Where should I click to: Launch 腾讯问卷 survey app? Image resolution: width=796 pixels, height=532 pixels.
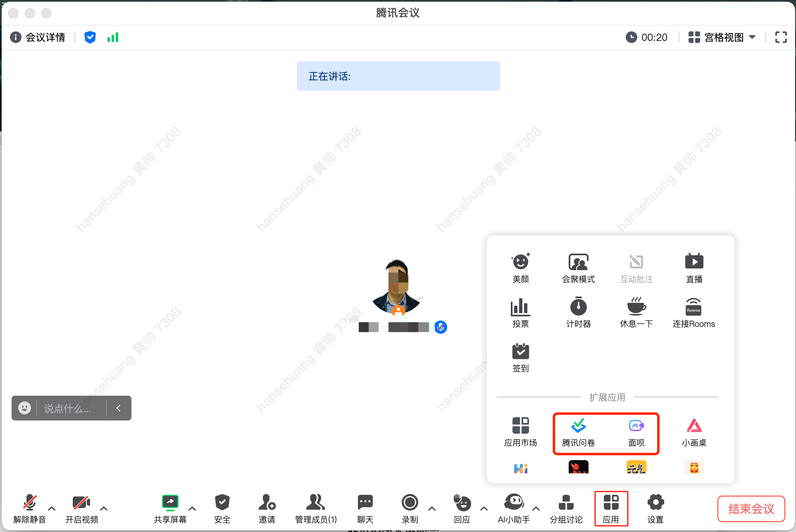578,432
